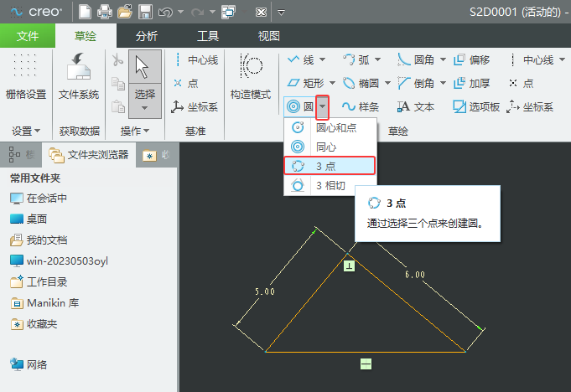Choose 同心 concentric circle option

[x=330, y=147]
